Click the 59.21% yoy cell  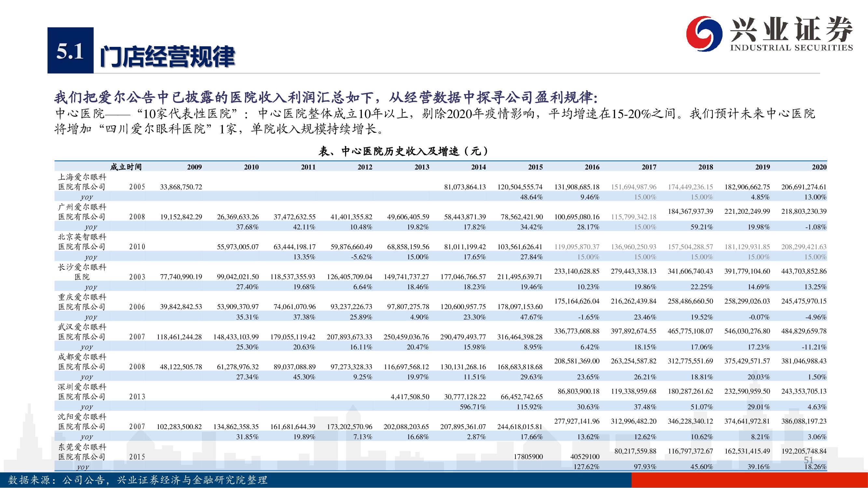tap(702, 227)
